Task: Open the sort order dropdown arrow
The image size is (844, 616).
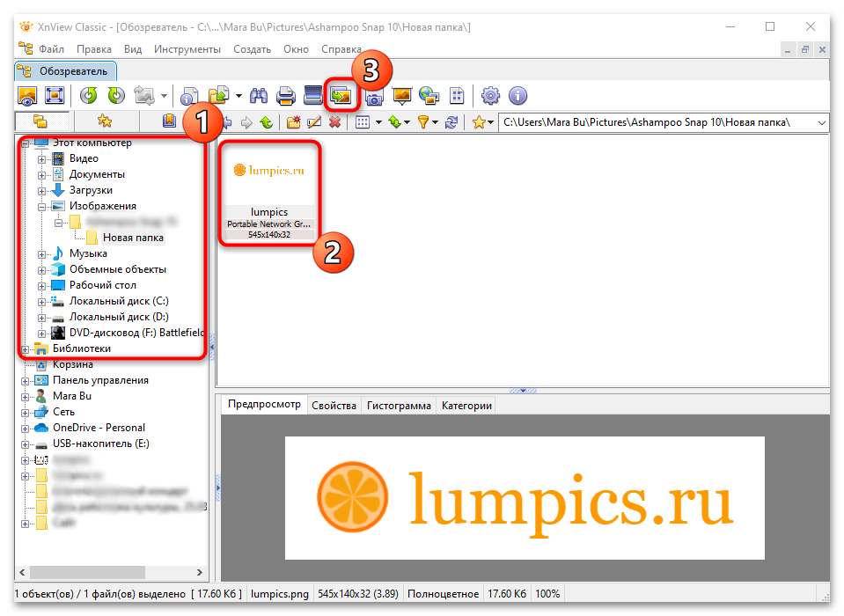Action: tap(407, 122)
